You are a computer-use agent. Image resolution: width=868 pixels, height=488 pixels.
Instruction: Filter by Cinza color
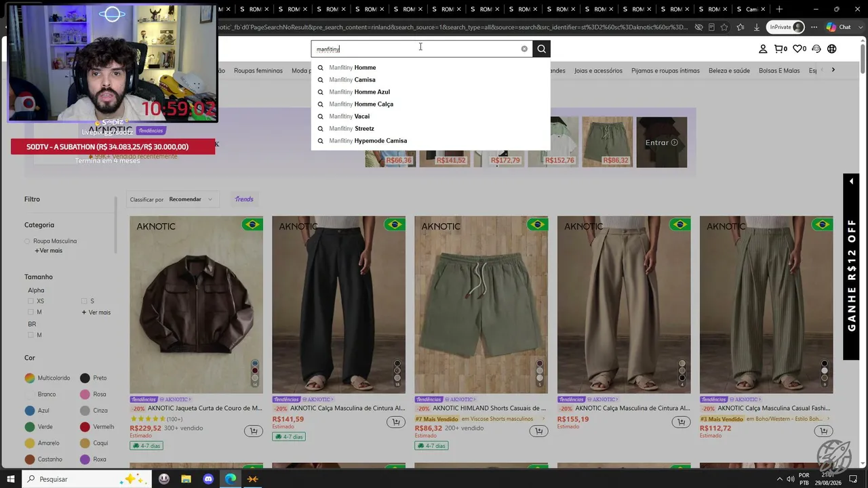[85, 411]
